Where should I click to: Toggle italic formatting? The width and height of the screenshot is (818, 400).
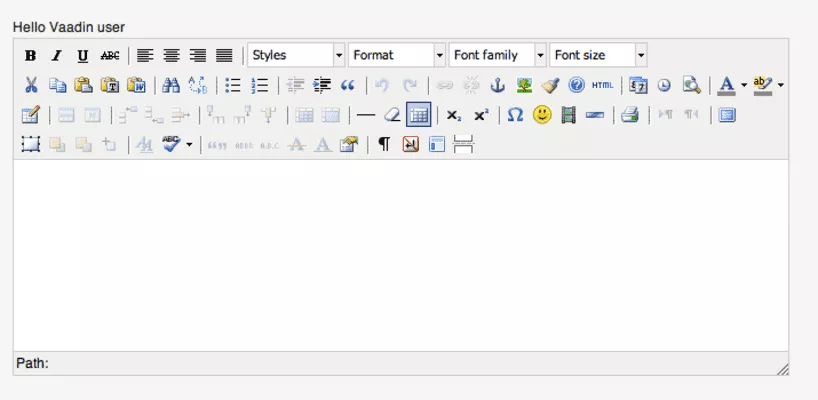56,56
